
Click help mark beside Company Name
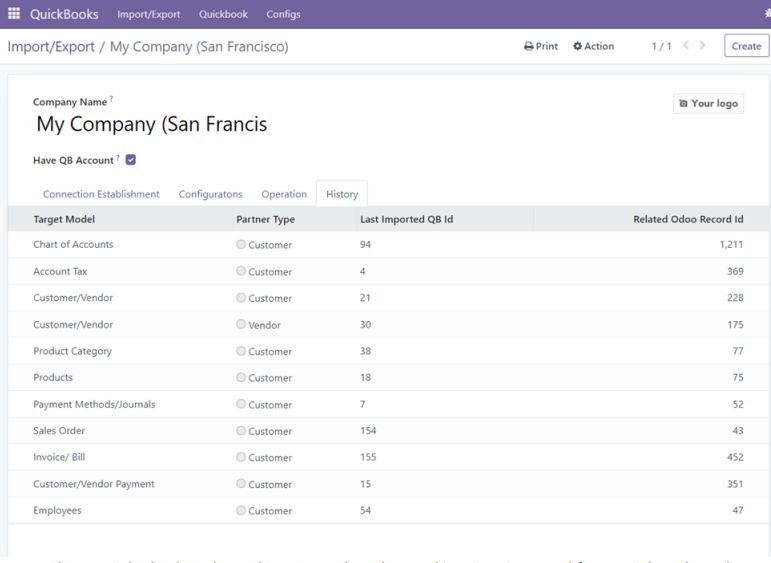click(x=111, y=98)
